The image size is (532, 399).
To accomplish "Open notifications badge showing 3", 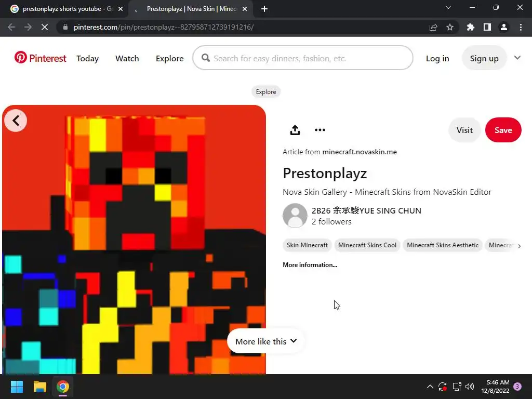I will pyautogui.click(x=517, y=387).
